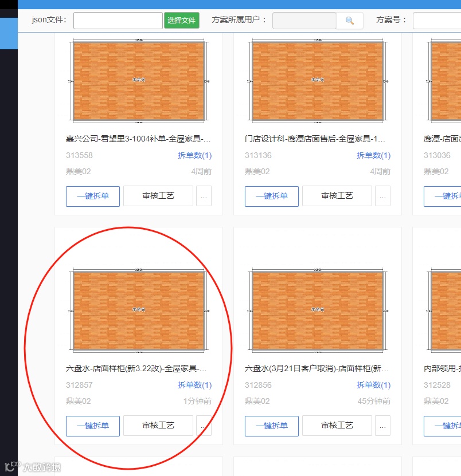Click 一键拆单 for plan 312856

click(272, 426)
